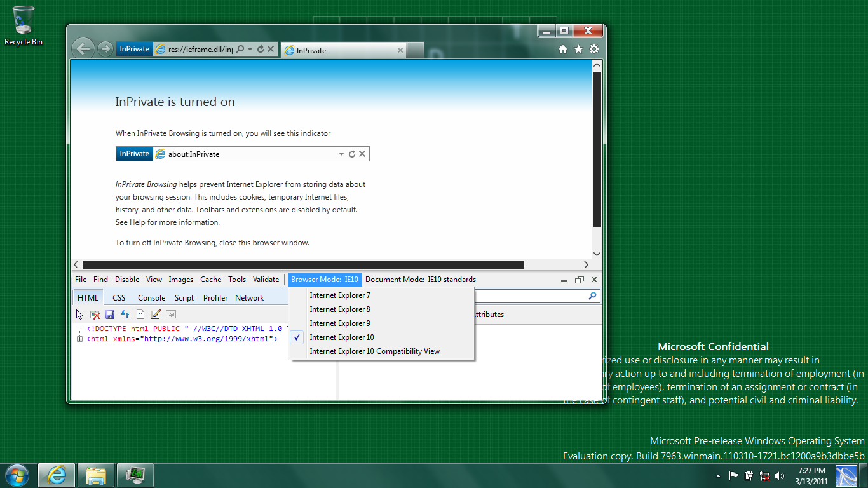Click the address bar search magnifier icon

pos(240,49)
